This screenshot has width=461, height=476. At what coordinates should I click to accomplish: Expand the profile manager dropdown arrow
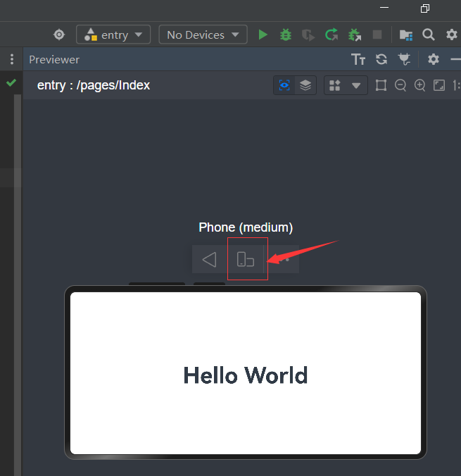coord(356,86)
